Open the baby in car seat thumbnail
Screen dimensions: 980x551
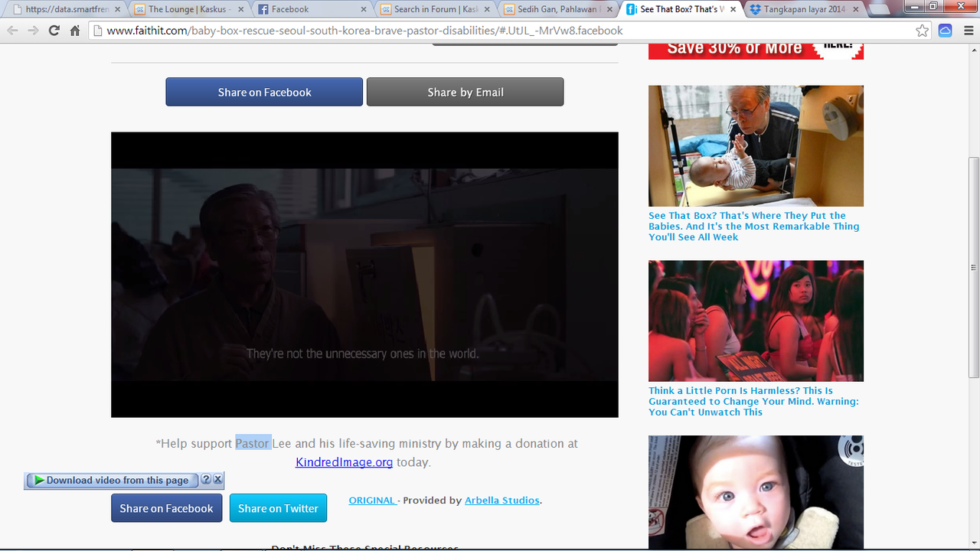coord(756,492)
